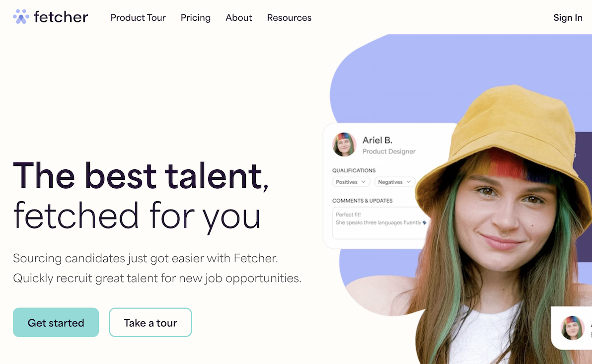Screen dimensions: 592x364
Task: Click the avatar on the bottom-right candidate card
Action: (x=572, y=328)
